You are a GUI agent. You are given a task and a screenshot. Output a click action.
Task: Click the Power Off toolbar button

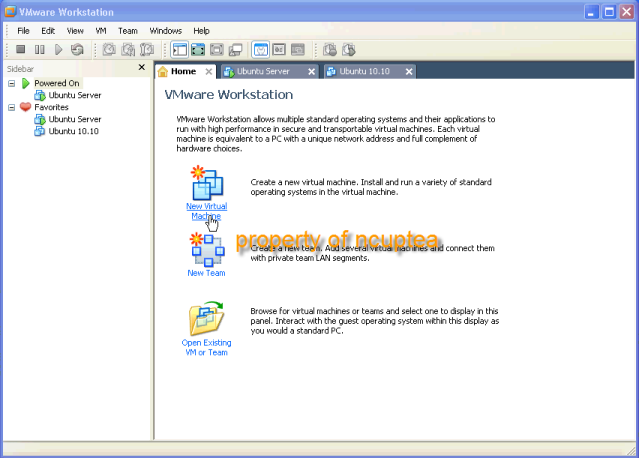pyautogui.click(x=20, y=50)
